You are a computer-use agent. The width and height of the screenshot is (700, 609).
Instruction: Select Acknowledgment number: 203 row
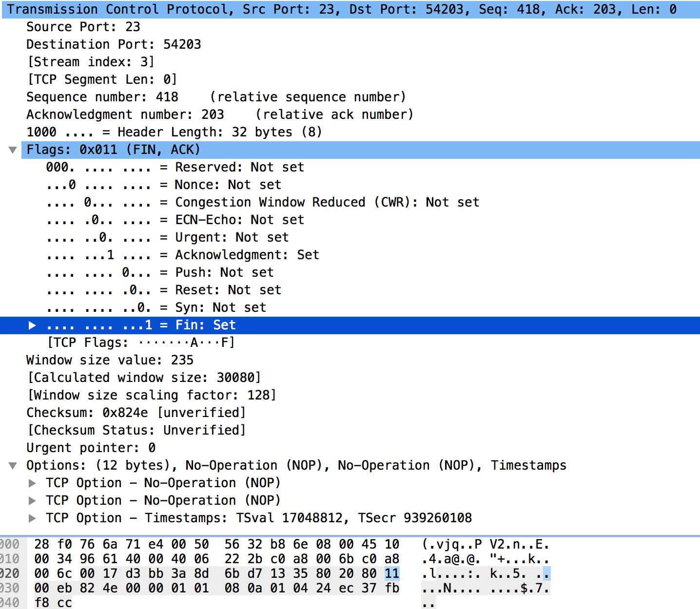click(220, 114)
